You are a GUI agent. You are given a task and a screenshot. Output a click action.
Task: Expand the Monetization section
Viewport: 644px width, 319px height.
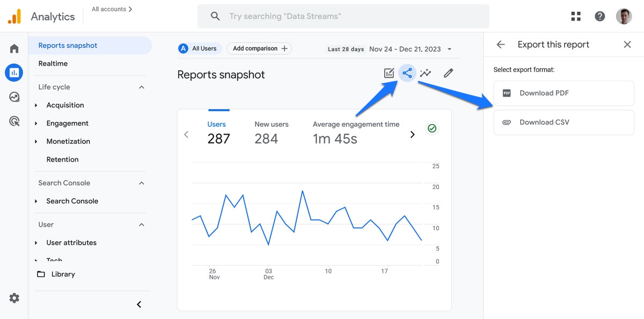tap(68, 141)
